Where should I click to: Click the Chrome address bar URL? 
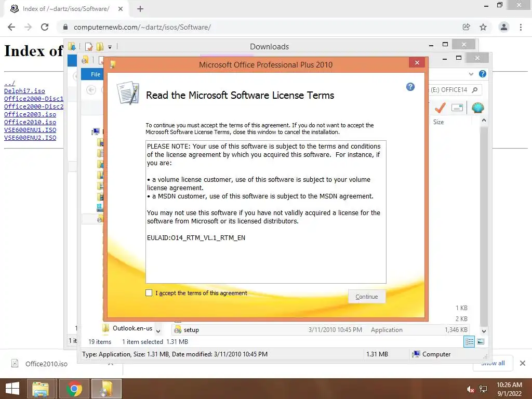(x=142, y=27)
